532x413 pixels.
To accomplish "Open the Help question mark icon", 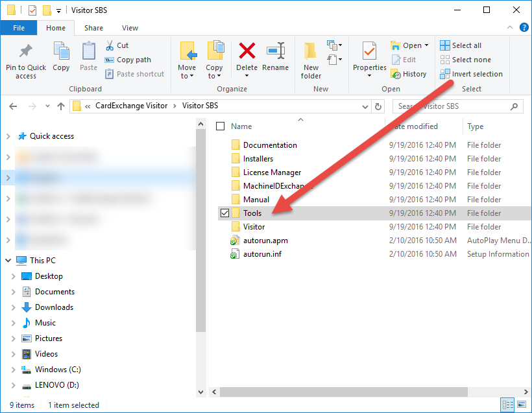I will [x=524, y=27].
